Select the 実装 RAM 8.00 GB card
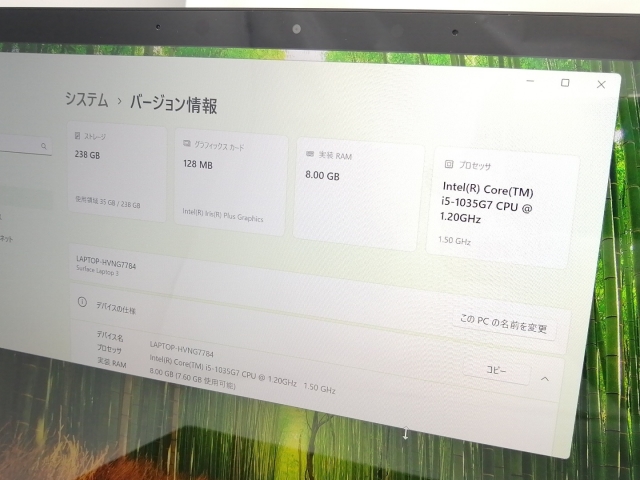Screen dimensions: 640x480 (358, 195)
